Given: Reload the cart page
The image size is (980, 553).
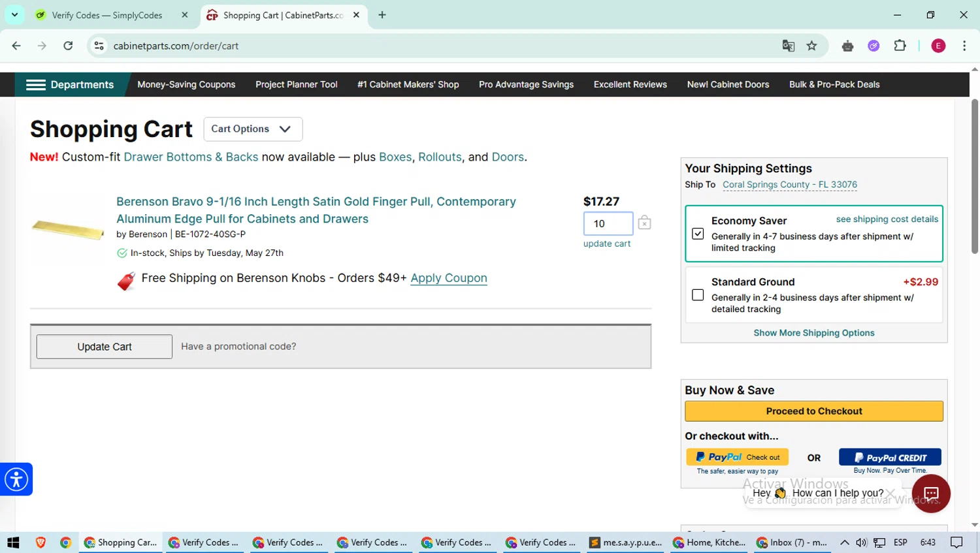Looking at the screenshot, I should 68,46.
